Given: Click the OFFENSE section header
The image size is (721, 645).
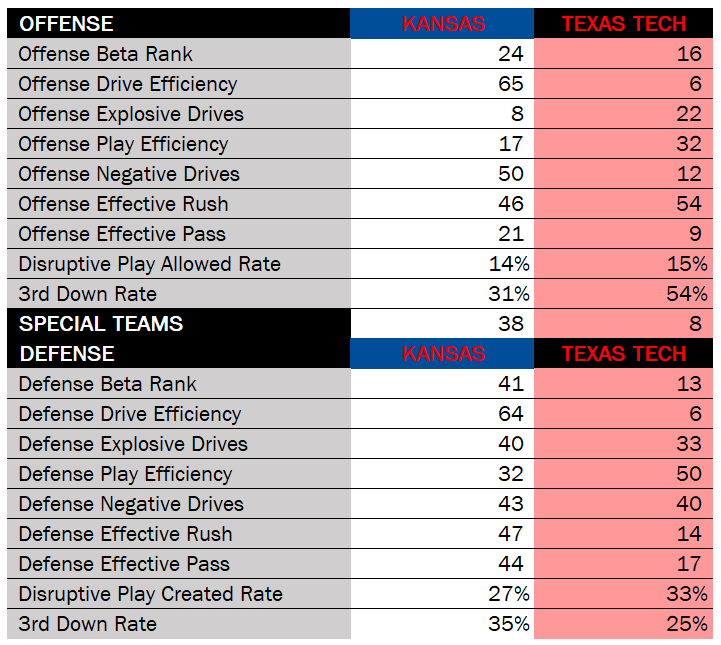Looking at the screenshot, I should click(x=66, y=24).
